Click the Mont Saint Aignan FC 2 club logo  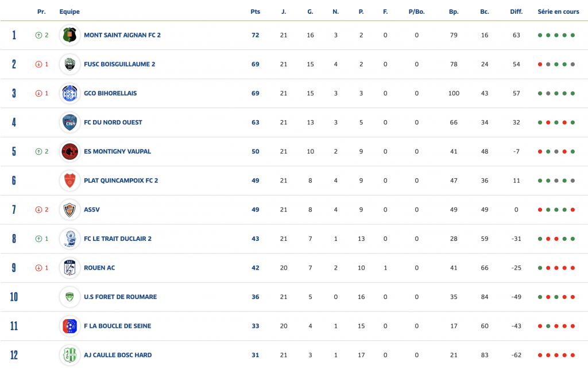coord(69,35)
